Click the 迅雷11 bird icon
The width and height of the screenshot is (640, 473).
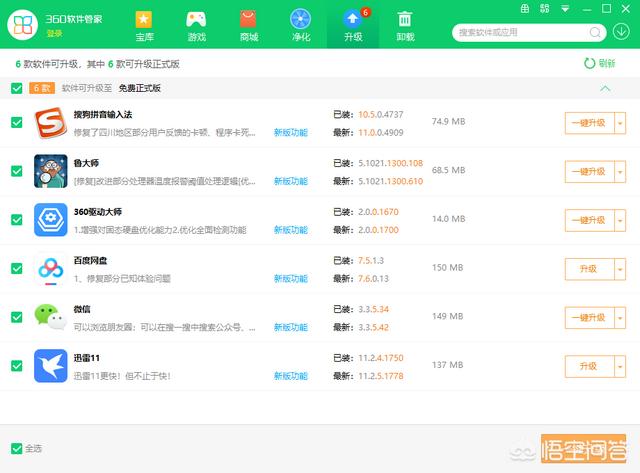(50, 366)
